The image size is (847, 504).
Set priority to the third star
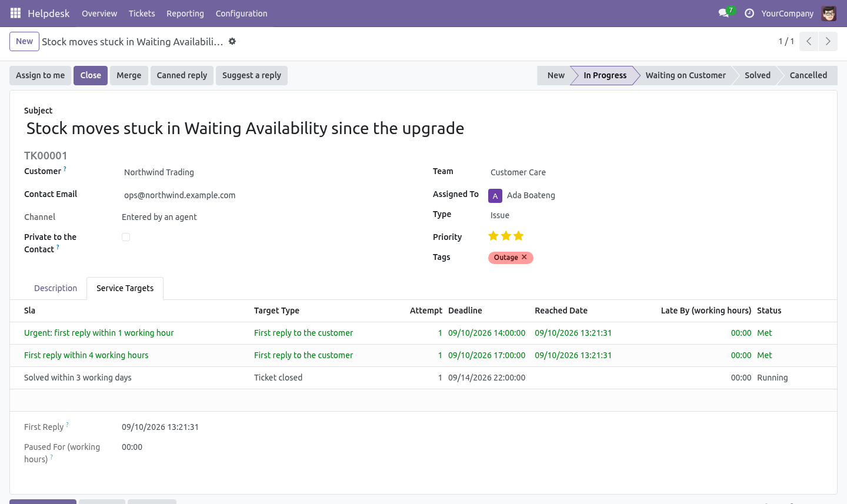[518, 236]
